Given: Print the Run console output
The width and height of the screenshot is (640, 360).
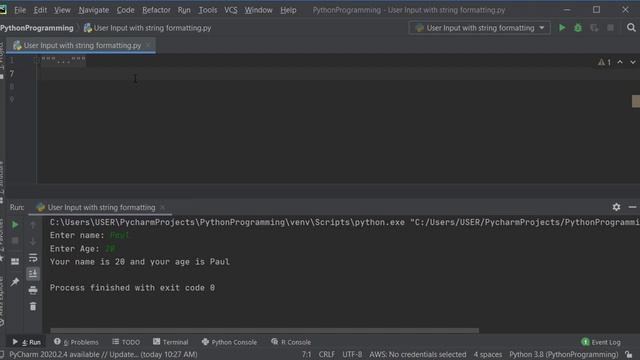Looking at the screenshot, I should [x=33, y=290].
